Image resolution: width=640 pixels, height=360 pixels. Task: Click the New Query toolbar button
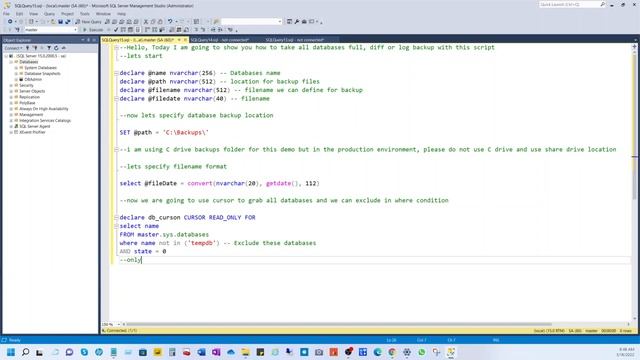click(88, 22)
